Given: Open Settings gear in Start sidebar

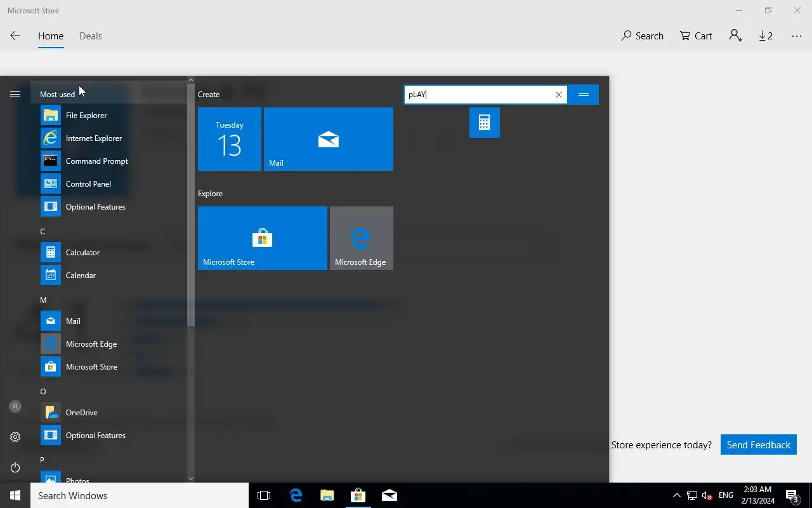Looking at the screenshot, I should pos(15,437).
